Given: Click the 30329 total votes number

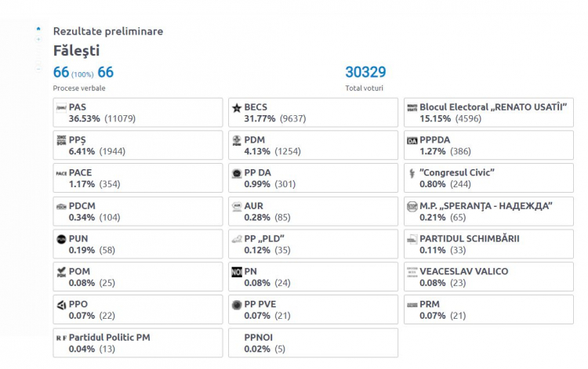Looking at the screenshot, I should [x=365, y=72].
